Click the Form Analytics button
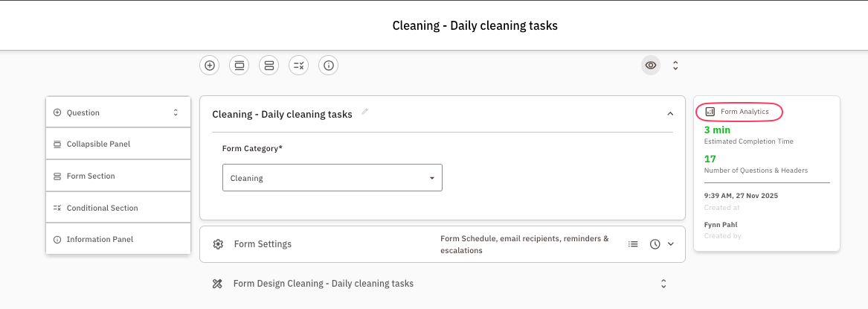The image size is (868, 309). [x=739, y=112]
